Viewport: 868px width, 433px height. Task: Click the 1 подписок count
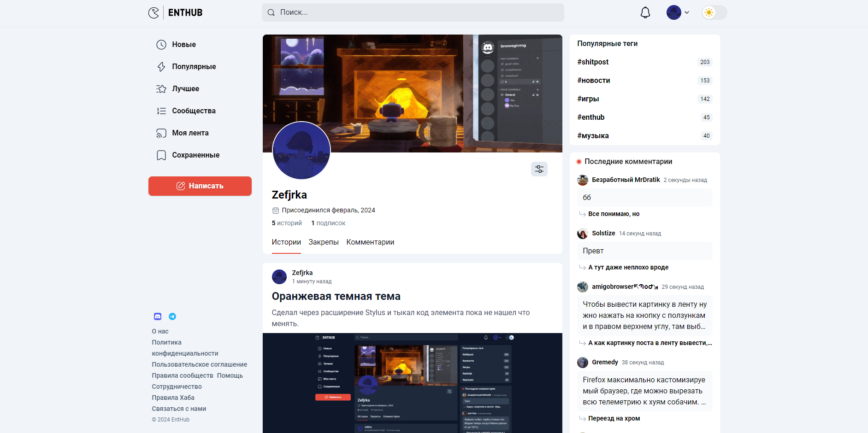(x=328, y=223)
